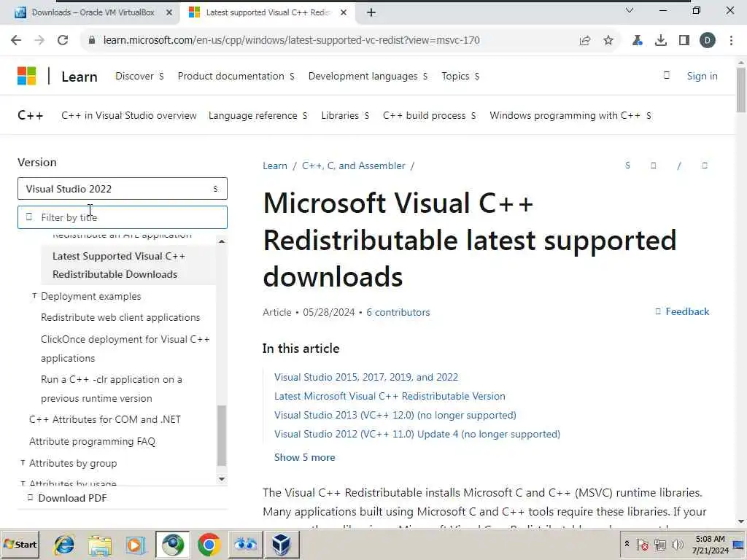The height and width of the screenshot is (560, 747).
Task: Expand Attributes by group node
Action: coord(23,463)
